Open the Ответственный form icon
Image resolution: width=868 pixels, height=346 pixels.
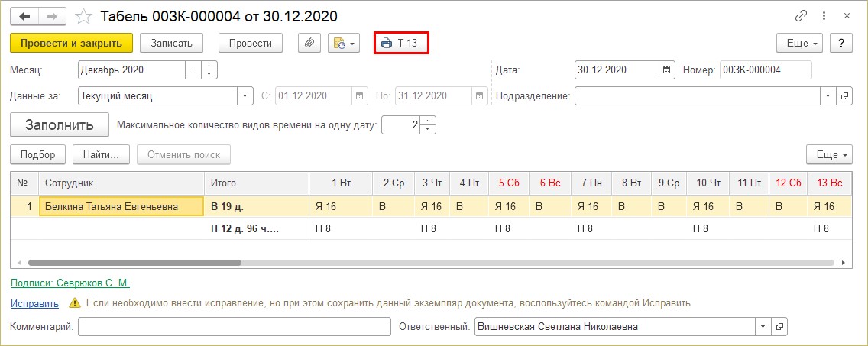(x=779, y=327)
